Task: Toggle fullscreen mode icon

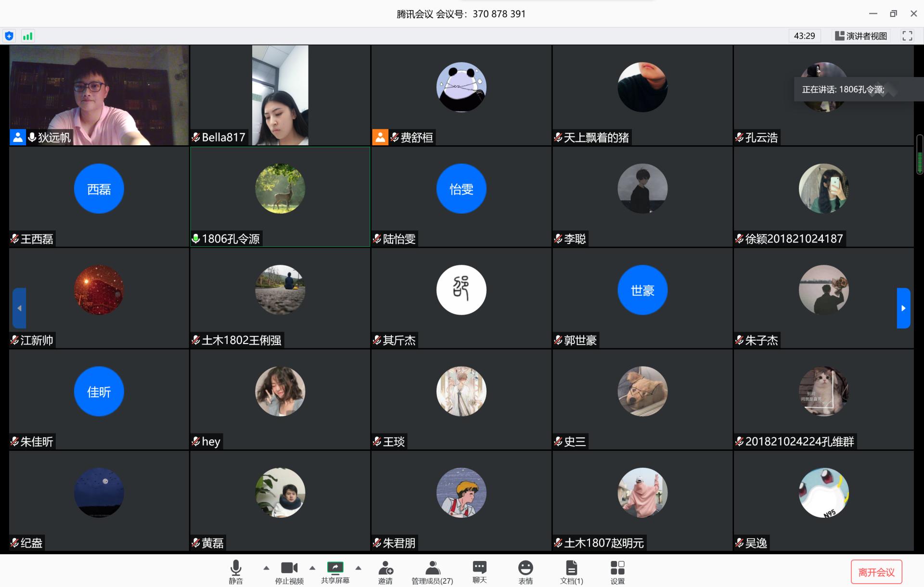Action: pos(907,36)
